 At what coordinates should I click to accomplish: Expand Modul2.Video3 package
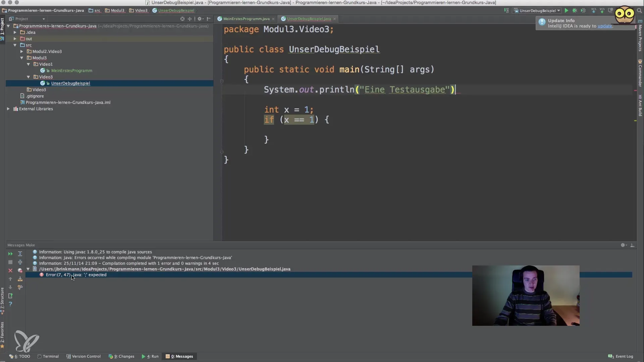(x=22, y=51)
